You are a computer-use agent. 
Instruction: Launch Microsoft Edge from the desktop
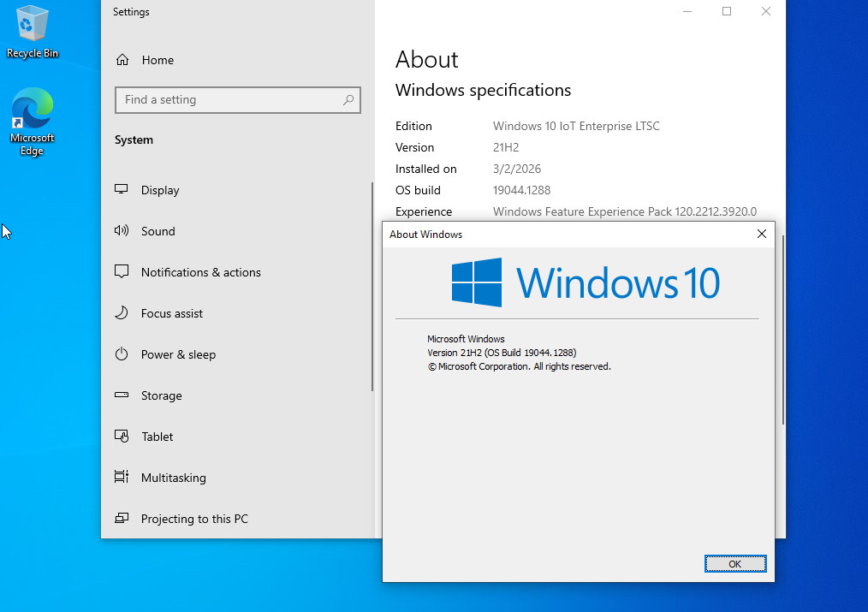click(33, 122)
